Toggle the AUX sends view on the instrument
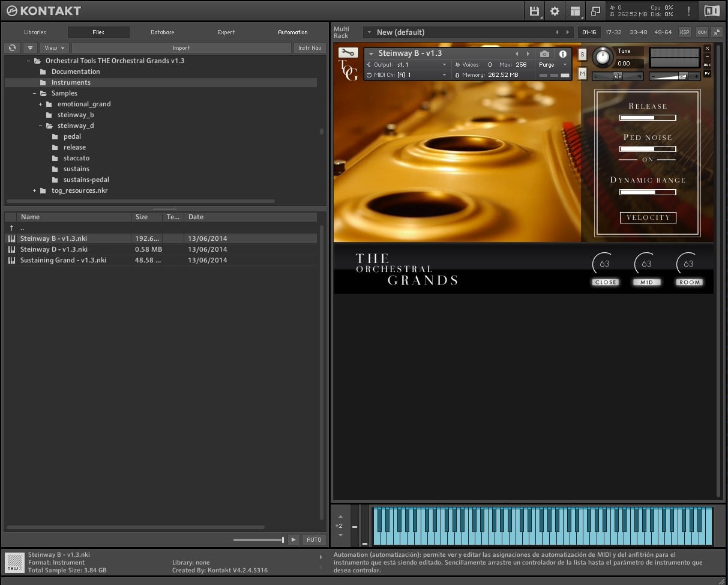Viewport: 728px width, 585px height. (x=707, y=65)
